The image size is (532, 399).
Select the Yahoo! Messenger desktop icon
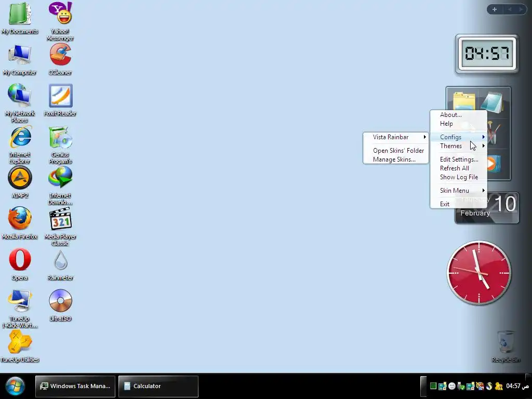click(x=60, y=21)
